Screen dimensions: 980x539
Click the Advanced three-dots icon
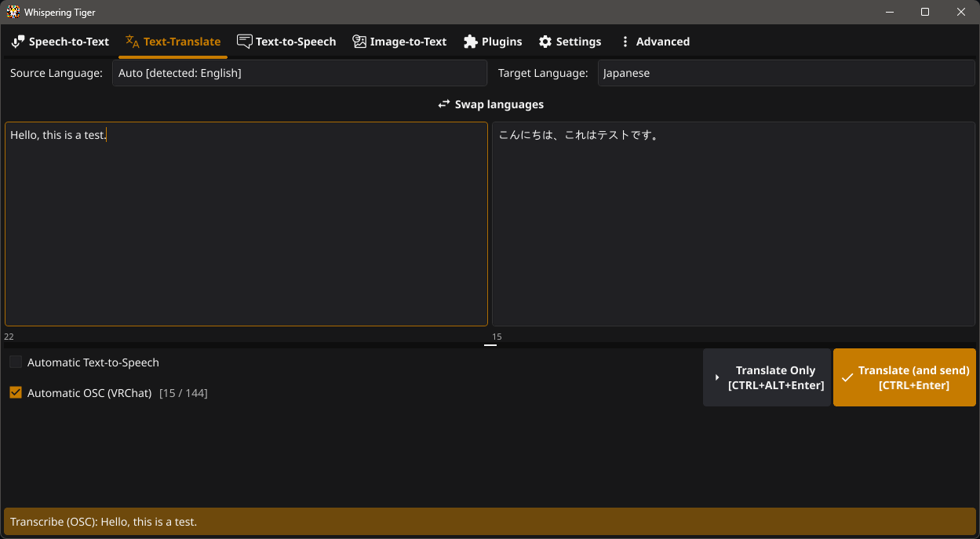625,42
